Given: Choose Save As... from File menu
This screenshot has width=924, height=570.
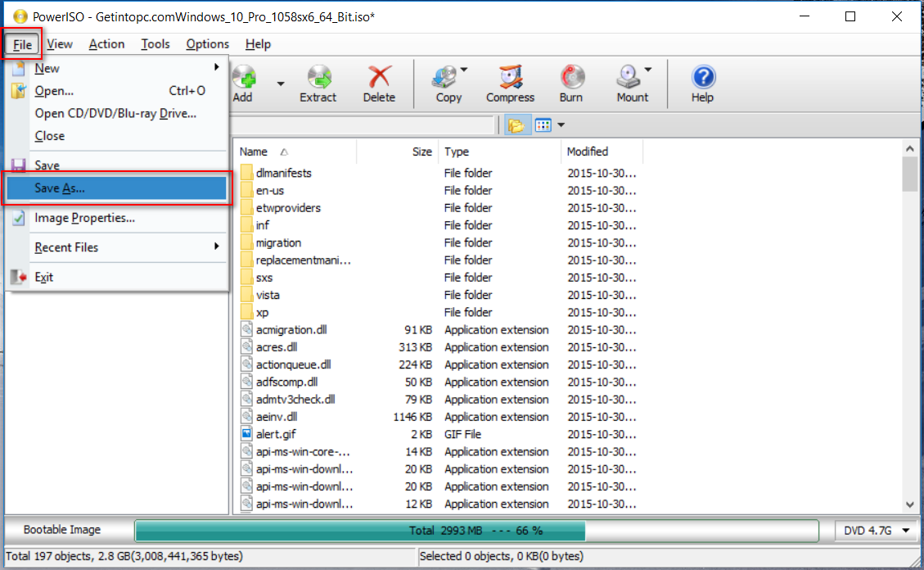Looking at the screenshot, I should coord(116,188).
